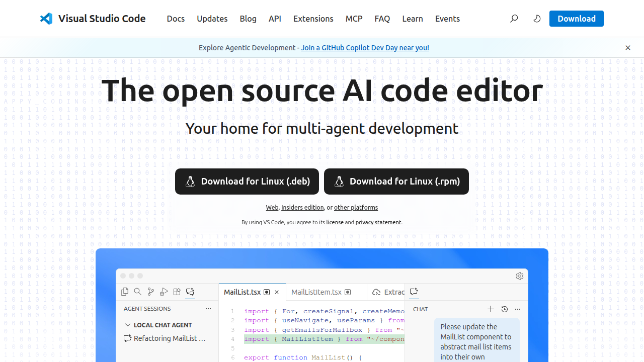644x362 pixels.
Task: Download for Linux (.deb)
Action: pos(247,181)
